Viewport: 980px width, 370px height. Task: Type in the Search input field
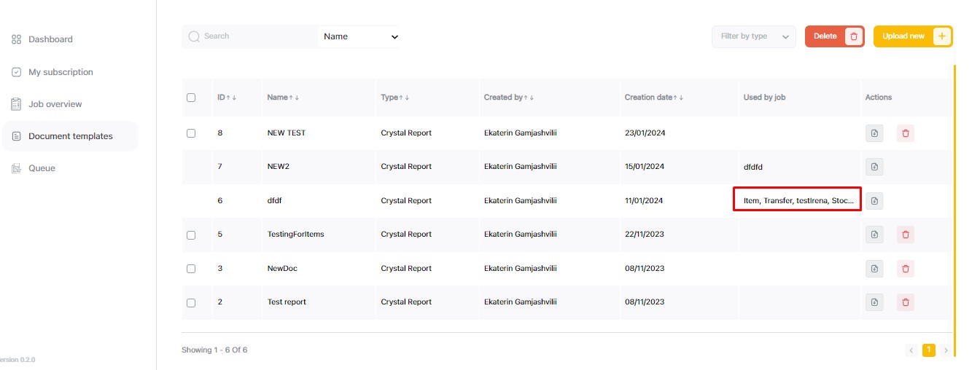click(x=255, y=36)
